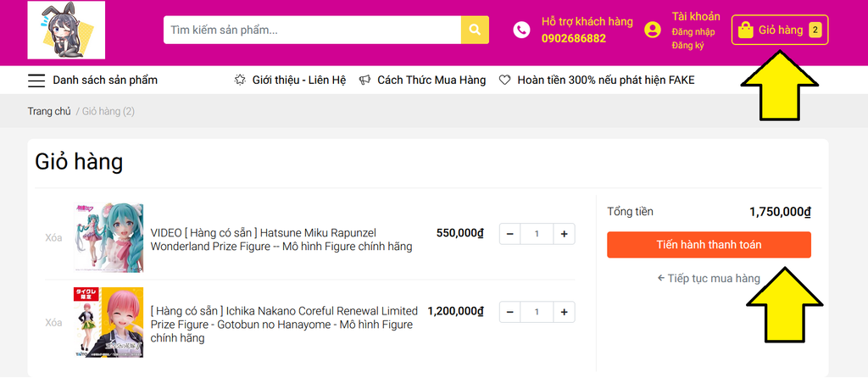This screenshot has height=389, width=868.
Task: Click the Tiếp tục mua hàng link
Action: pyautogui.click(x=709, y=278)
